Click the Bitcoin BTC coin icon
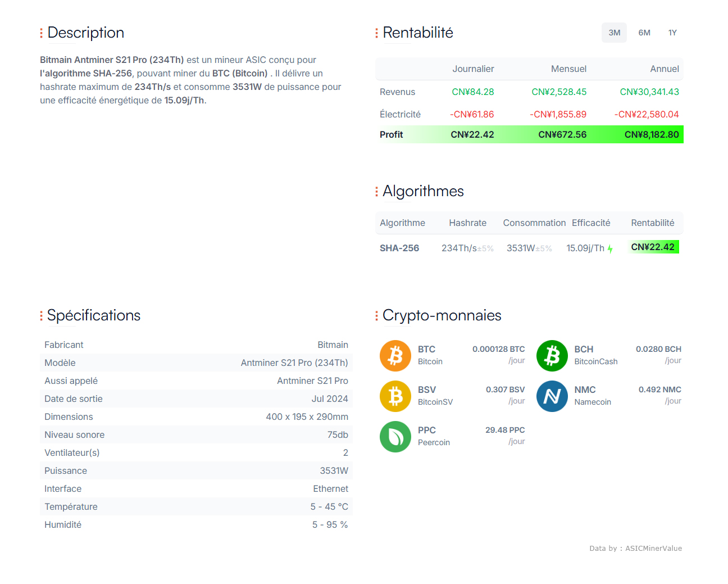The width and height of the screenshot is (728, 584). coord(395,356)
